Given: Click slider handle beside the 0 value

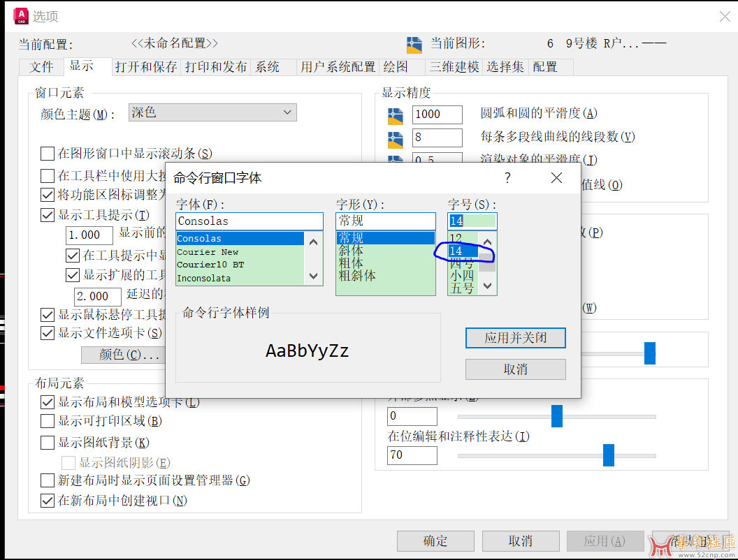Looking at the screenshot, I should pos(557,416).
